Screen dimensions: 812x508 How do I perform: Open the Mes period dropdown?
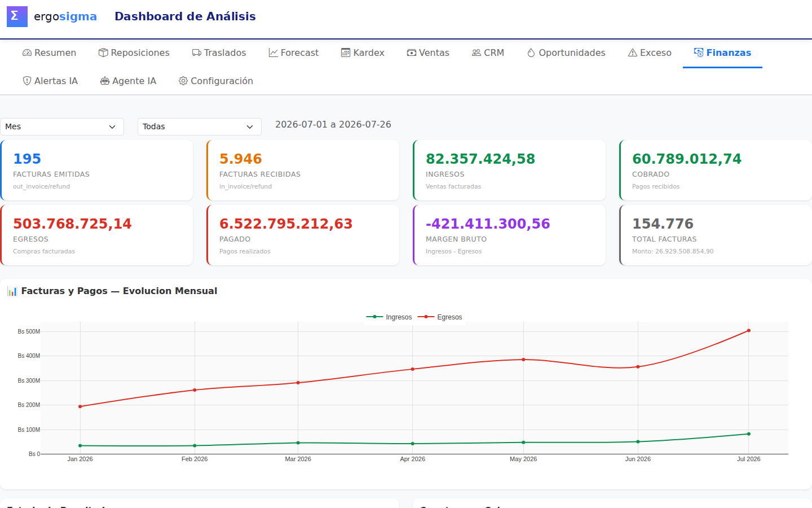(x=62, y=126)
